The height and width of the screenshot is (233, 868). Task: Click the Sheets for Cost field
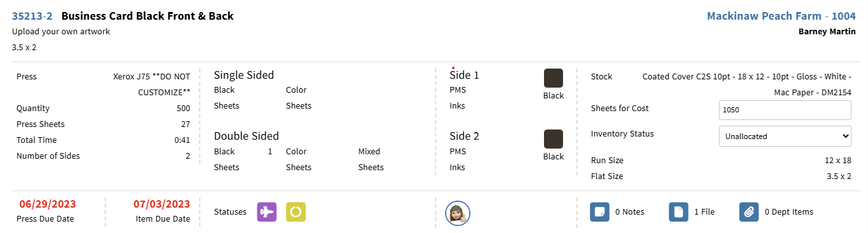(x=785, y=110)
